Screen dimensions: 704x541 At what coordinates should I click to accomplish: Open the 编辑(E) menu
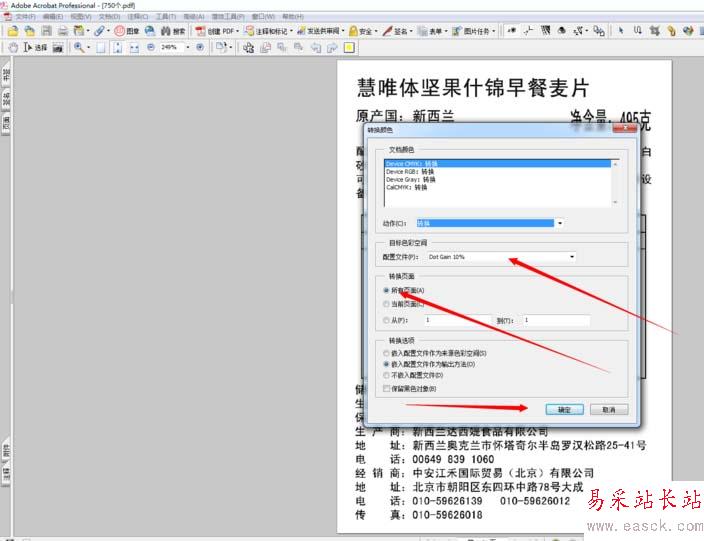53,17
